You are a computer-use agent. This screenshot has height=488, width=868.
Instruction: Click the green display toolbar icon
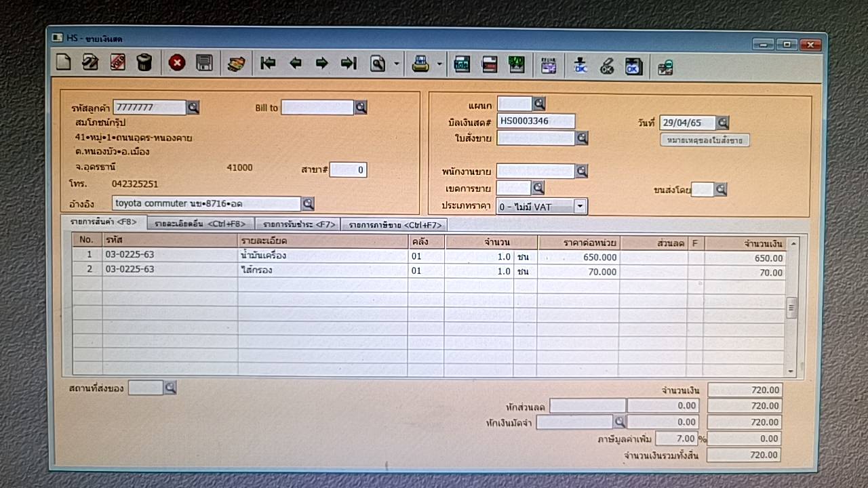[x=517, y=65]
